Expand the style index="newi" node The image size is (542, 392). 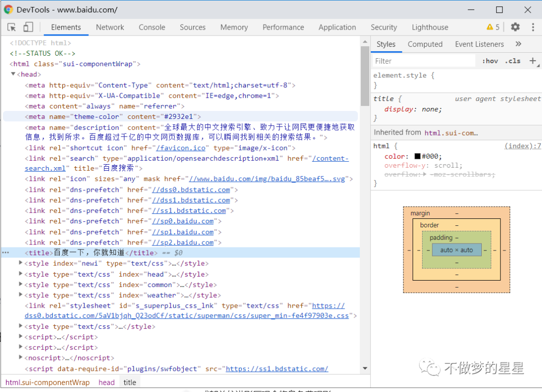21,263
